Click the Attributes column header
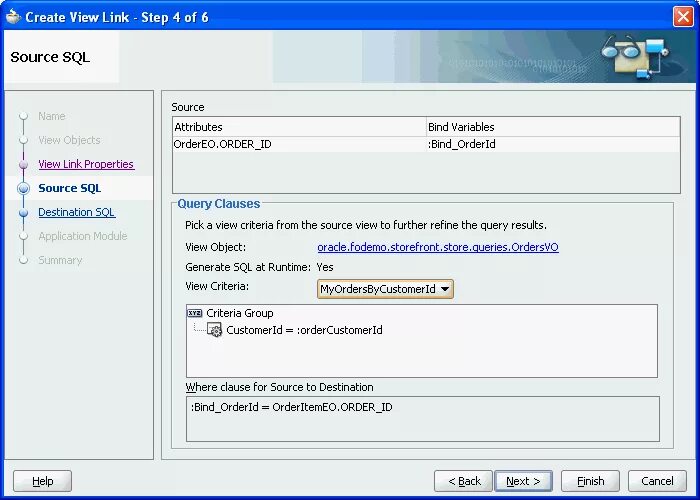Image resolution: width=700 pixels, height=500 pixels. point(299,127)
